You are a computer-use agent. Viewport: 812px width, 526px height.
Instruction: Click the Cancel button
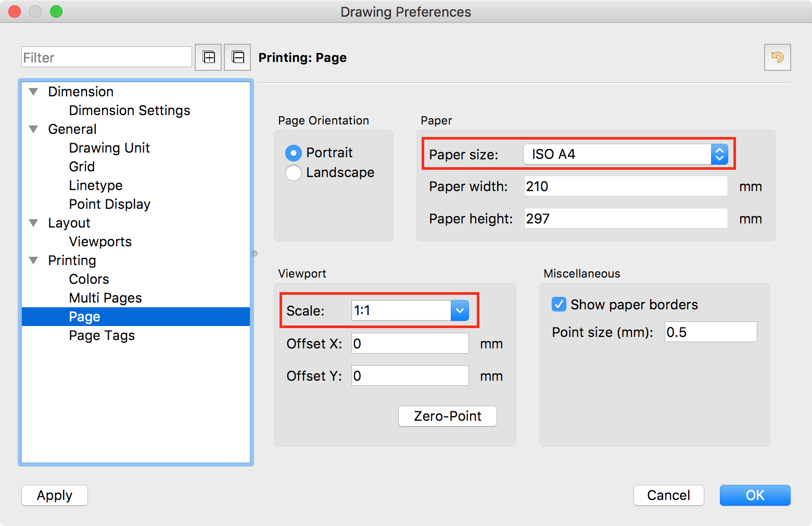(668, 495)
